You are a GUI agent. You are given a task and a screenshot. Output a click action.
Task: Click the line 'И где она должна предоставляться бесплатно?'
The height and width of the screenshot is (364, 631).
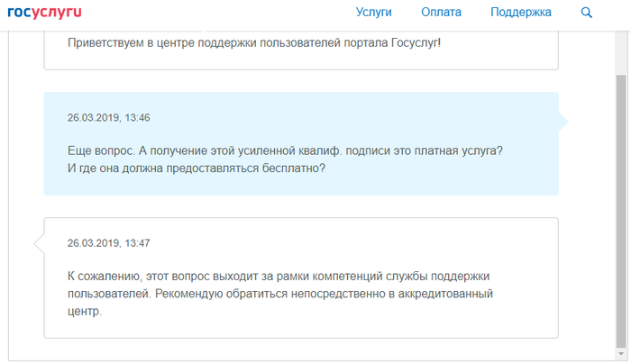[196, 168]
